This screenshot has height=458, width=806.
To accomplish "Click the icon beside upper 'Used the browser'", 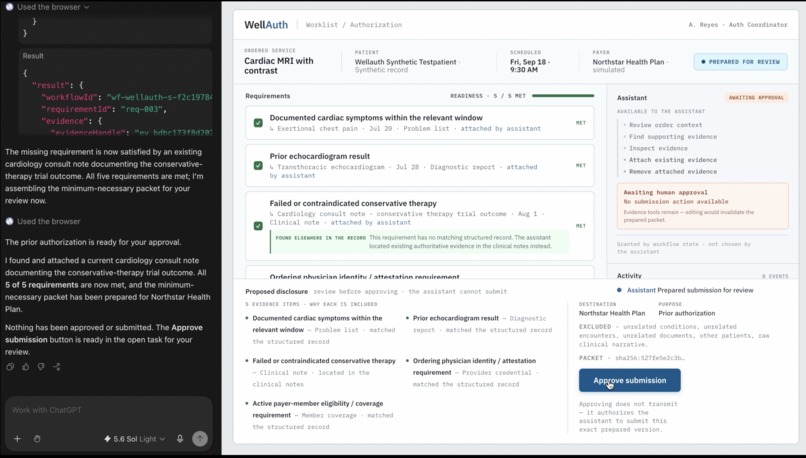I will 9,7.
